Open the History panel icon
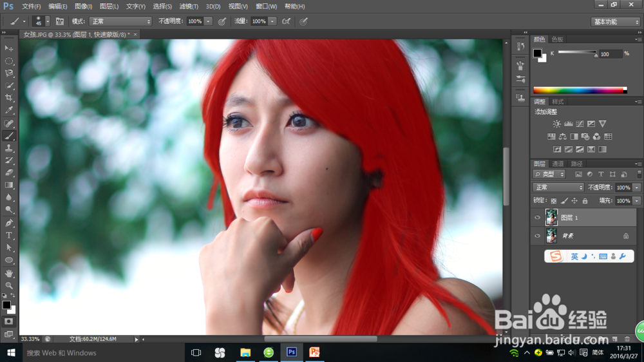The image size is (644, 362). coord(521,46)
